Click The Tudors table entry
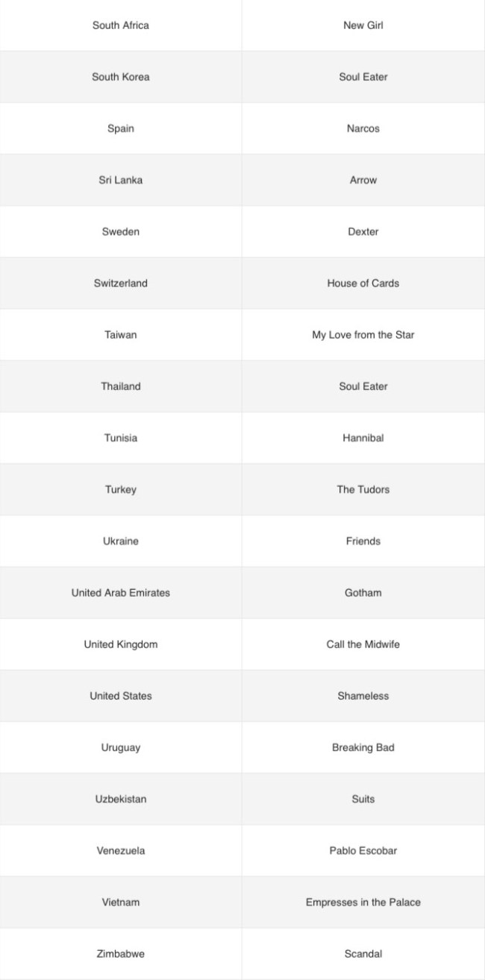Screen dimensions: 485x980 point(363,489)
